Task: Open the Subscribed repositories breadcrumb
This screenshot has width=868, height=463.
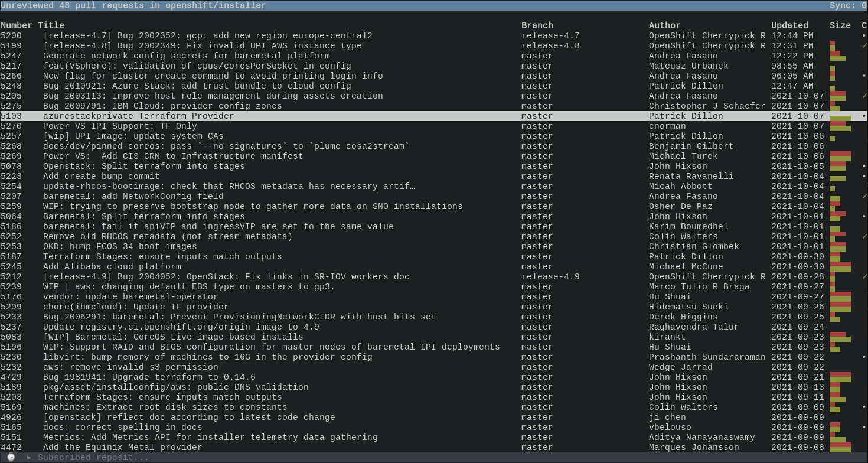Action: pos(93,458)
